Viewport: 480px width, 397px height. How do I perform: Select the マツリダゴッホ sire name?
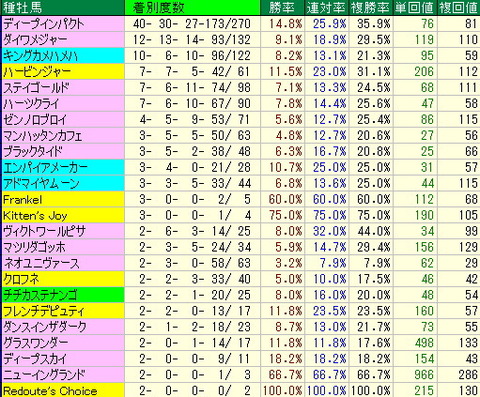[x=34, y=248]
